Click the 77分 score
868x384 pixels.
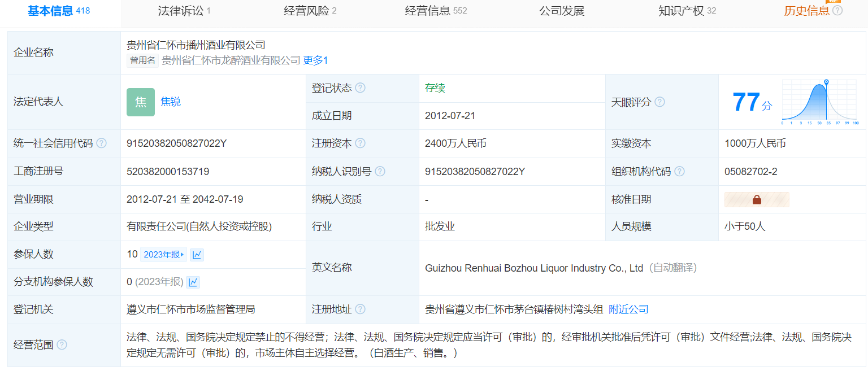point(752,102)
